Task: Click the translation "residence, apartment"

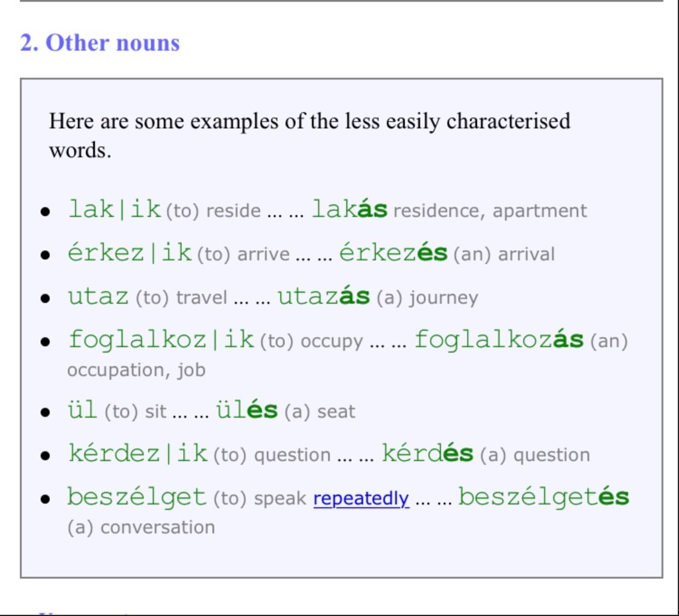Action: pos(490,211)
